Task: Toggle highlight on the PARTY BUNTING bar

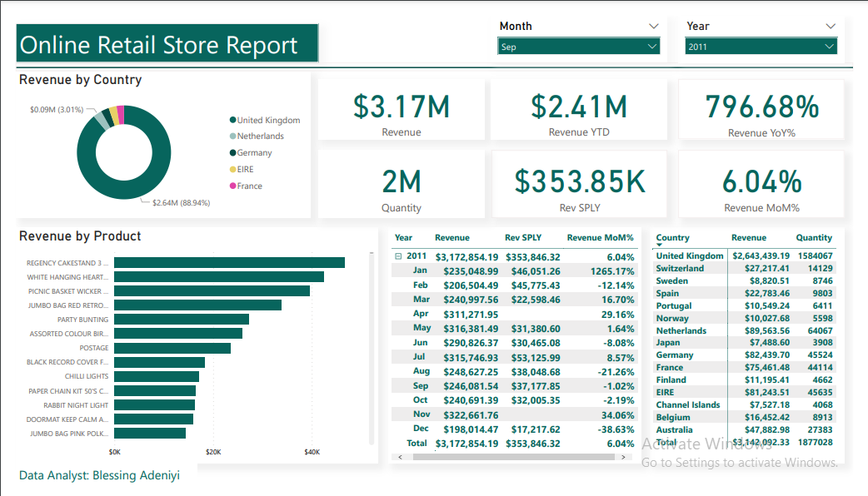Action: 183,319
